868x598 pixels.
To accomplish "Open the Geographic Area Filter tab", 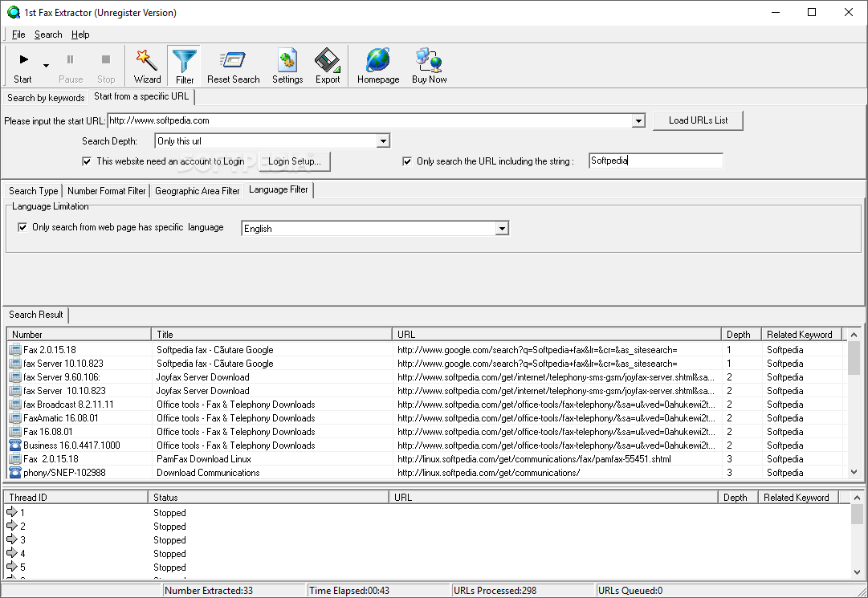I will coord(197,191).
